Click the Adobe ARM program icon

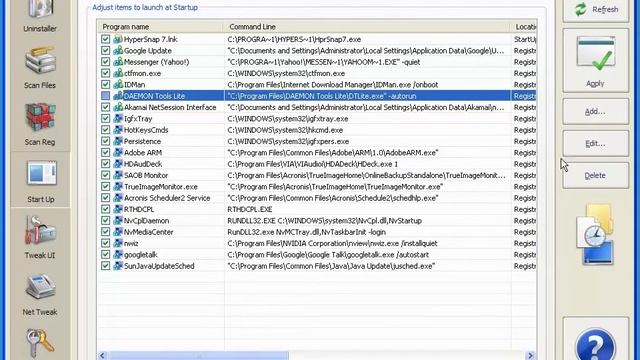coord(118,152)
